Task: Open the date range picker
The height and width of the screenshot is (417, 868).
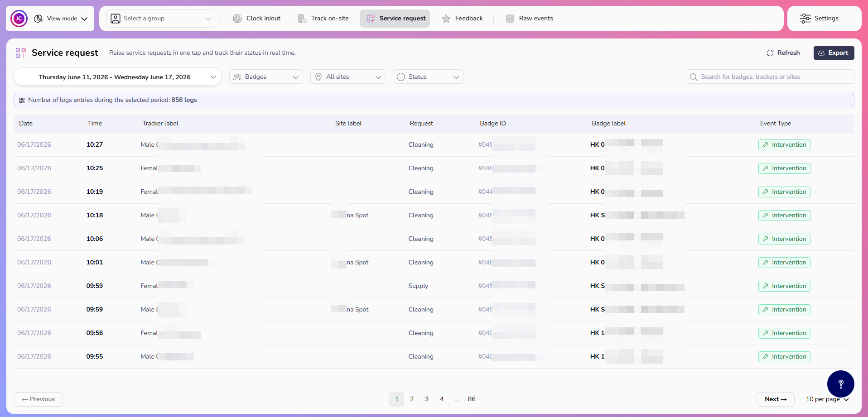Action: pos(118,77)
